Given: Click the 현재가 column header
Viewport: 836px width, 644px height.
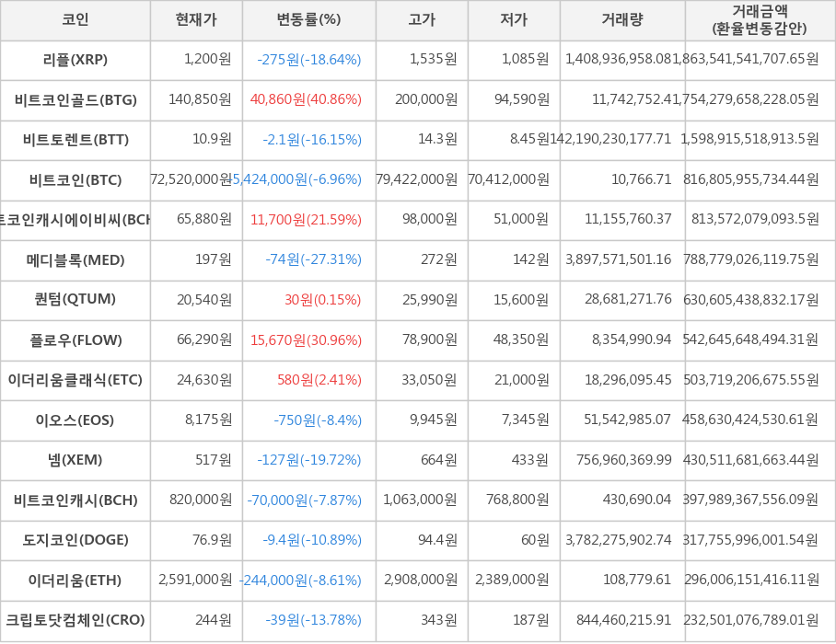Looking at the screenshot, I should 196,20.
